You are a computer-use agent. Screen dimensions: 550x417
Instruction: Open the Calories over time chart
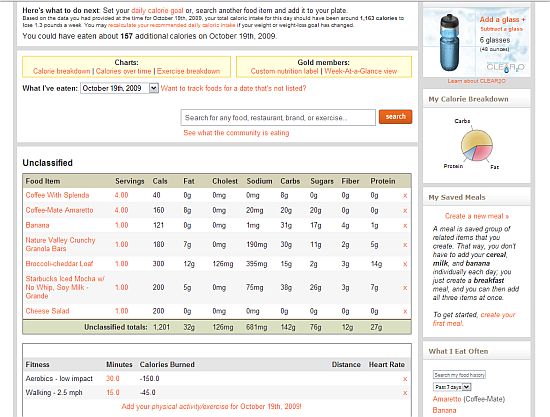pyautogui.click(x=123, y=71)
